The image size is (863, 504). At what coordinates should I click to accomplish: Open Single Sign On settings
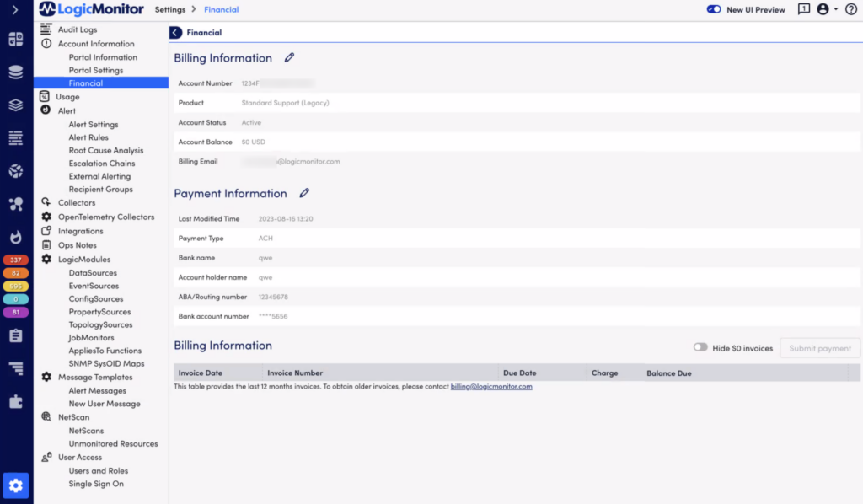pyautogui.click(x=96, y=484)
